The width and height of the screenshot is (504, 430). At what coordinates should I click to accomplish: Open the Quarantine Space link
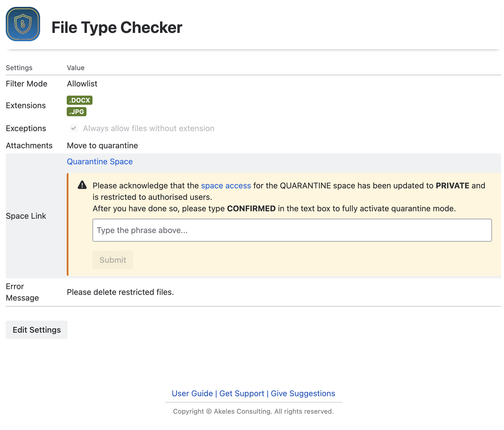coord(100,162)
